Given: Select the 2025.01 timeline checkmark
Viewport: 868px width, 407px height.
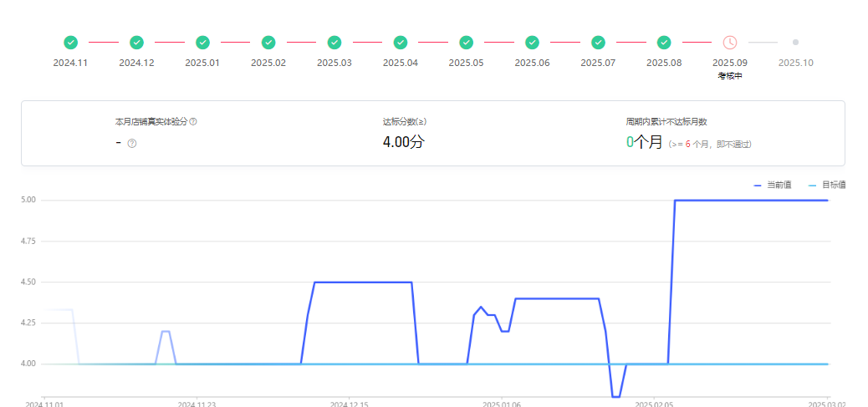Looking at the screenshot, I should (202, 42).
